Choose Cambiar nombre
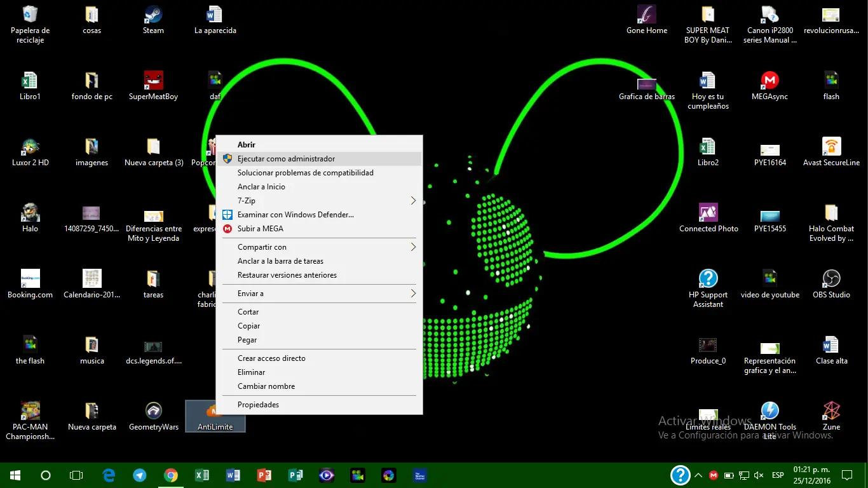 click(x=320, y=386)
